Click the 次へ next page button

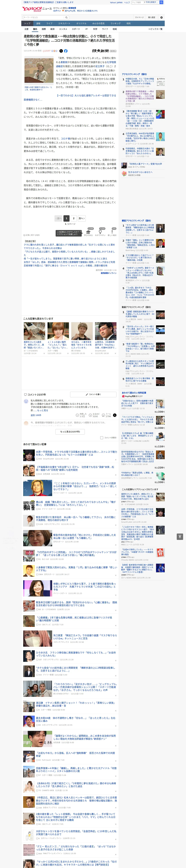[x=82, y=218]
